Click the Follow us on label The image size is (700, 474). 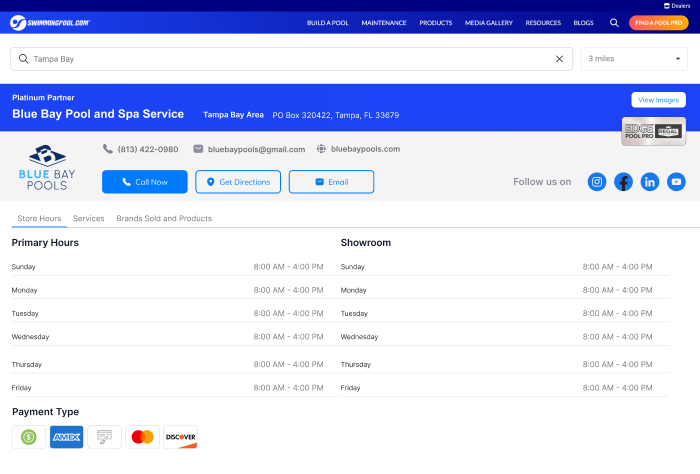point(542,182)
